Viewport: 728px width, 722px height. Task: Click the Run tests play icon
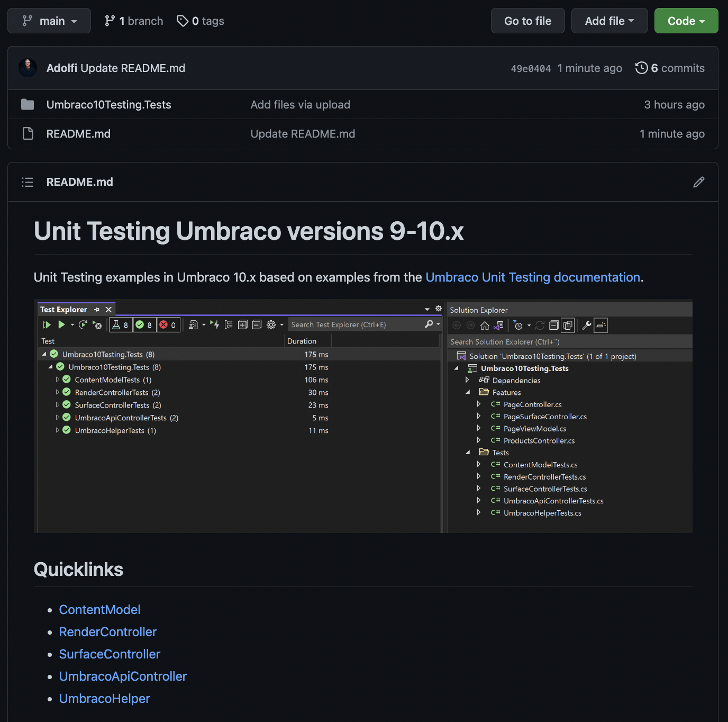coord(61,324)
